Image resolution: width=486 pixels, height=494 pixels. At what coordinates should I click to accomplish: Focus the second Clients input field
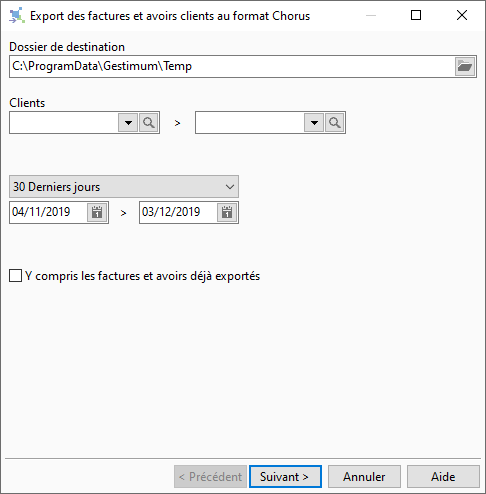coord(250,123)
